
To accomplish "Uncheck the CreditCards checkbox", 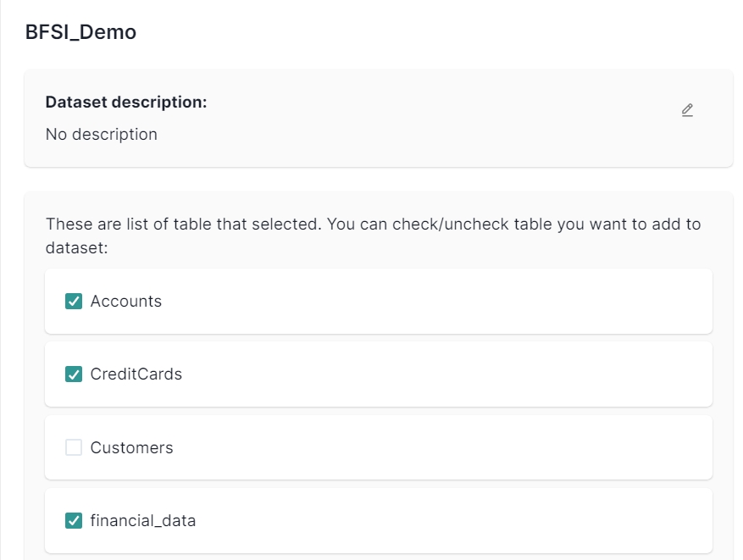I will point(74,374).
